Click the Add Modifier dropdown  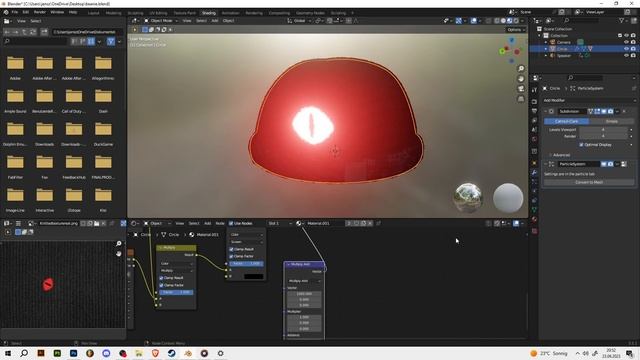click(589, 100)
